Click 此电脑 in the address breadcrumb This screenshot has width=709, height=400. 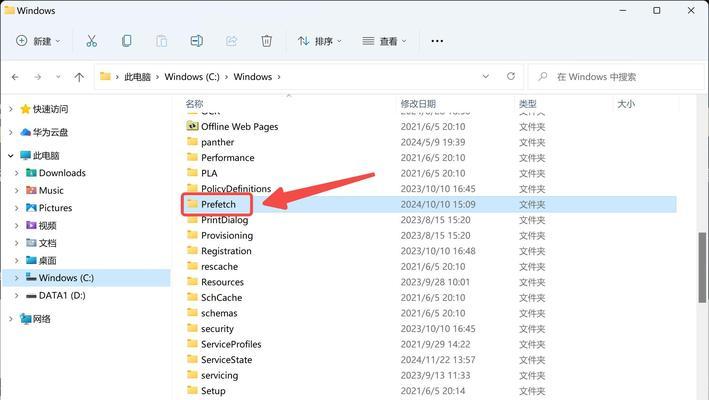click(x=137, y=77)
